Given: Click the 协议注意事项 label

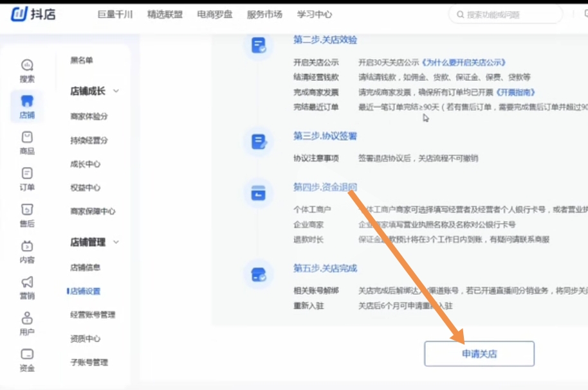Looking at the screenshot, I should (x=316, y=159).
